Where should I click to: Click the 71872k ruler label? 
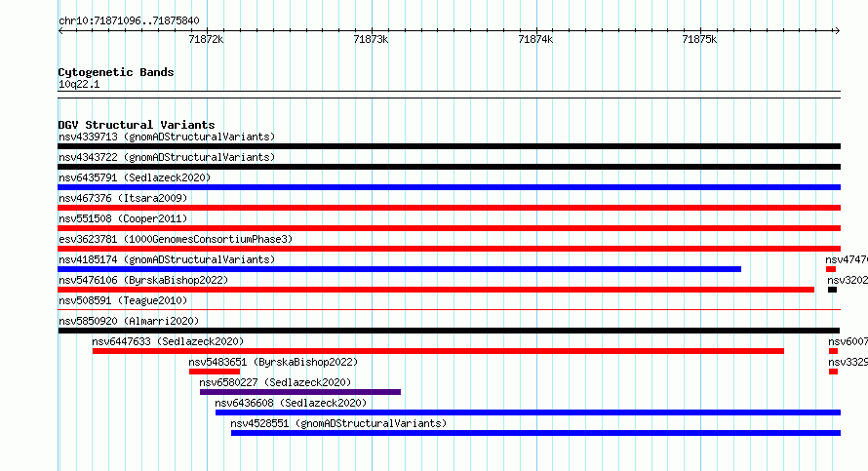(x=206, y=40)
